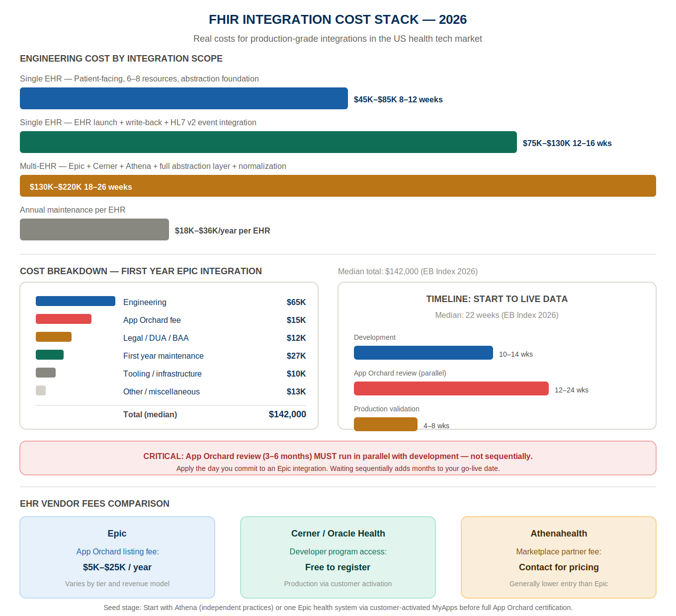Click the TIMELINE: START TO LIVE DATA heading

497,299
